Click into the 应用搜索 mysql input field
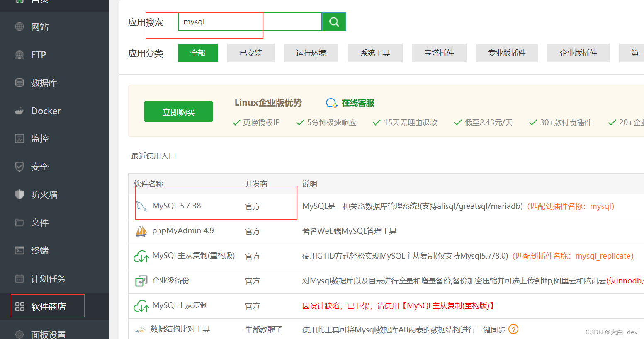 [250, 22]
